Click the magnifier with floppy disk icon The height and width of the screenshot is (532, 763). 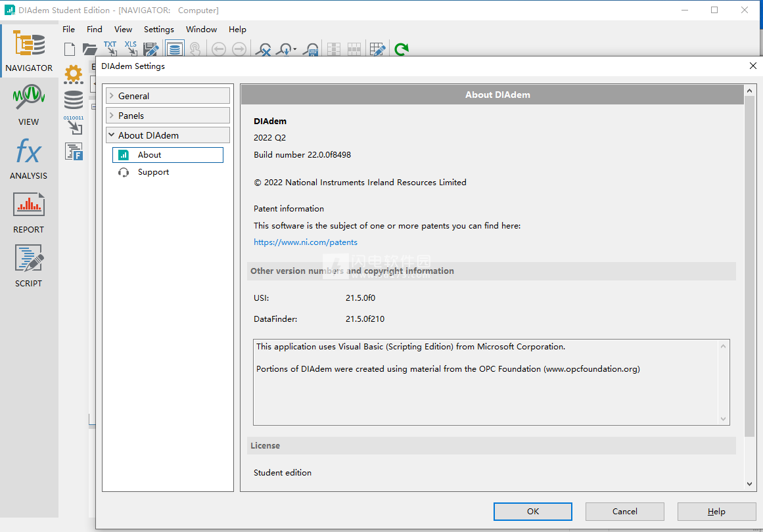click(311, 49)
